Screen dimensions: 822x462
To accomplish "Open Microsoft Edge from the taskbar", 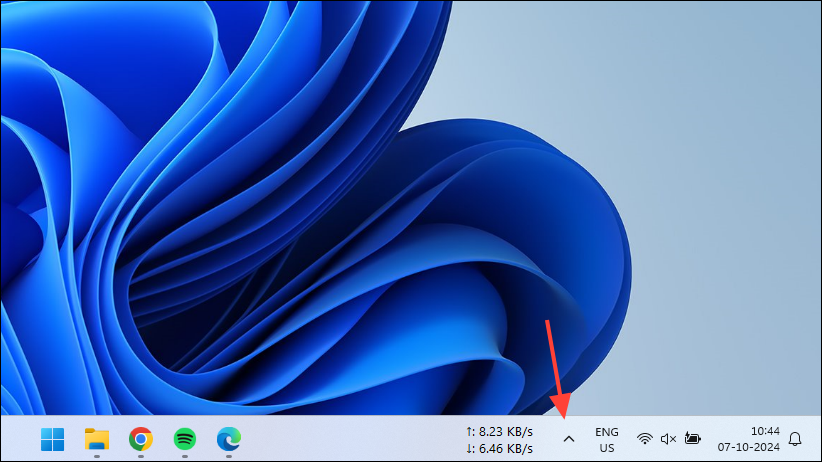I will (x=229, y=439).
